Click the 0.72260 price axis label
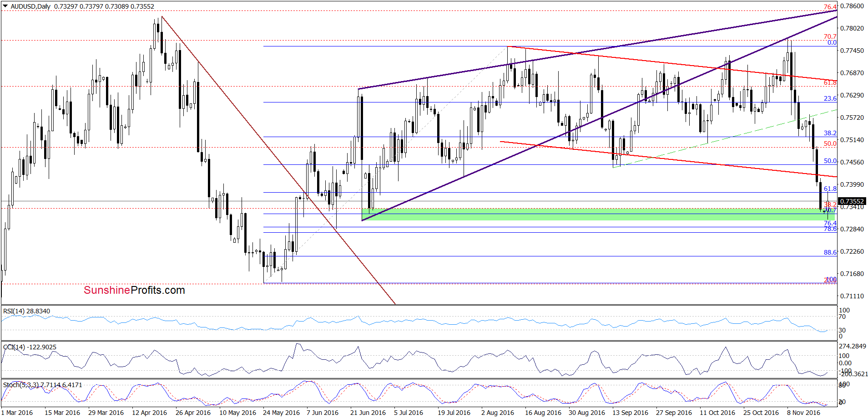The width and height of the screenshot is (868, 419). click(x=852, y=251)
